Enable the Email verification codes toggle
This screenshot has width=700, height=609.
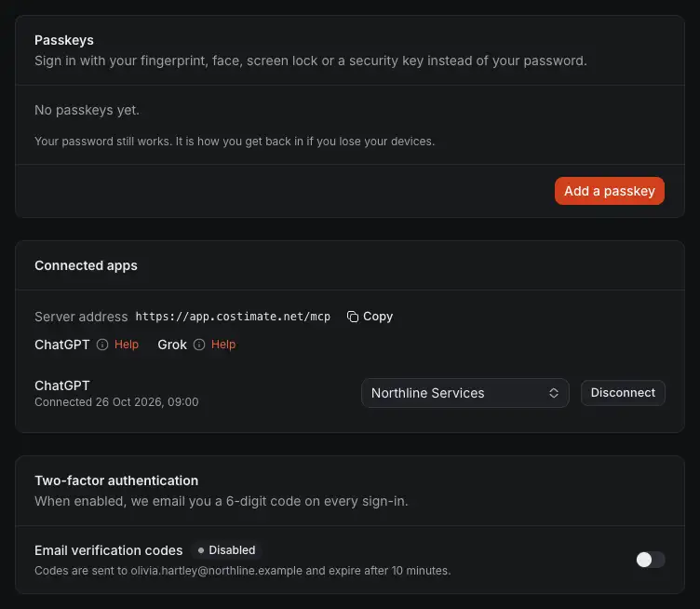[x=651, y=560]
